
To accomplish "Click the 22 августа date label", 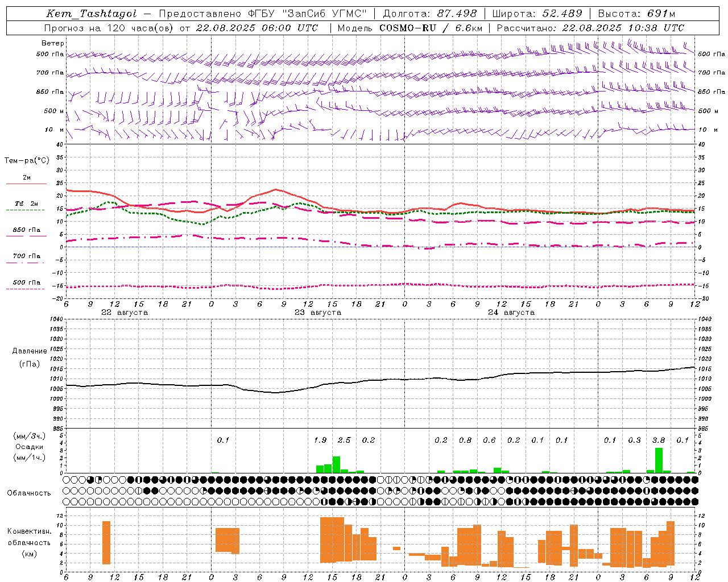I will coord(125,313).
